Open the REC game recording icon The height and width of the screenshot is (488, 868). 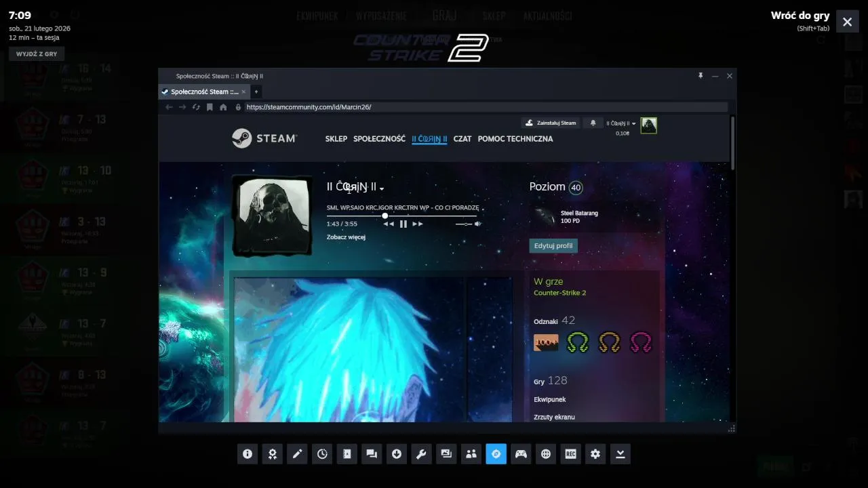click(x=570, y=454)
